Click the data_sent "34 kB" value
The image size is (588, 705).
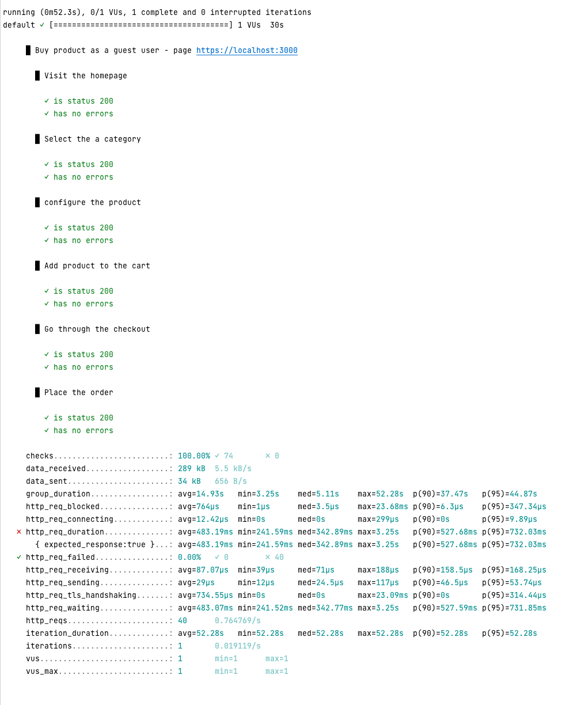point(189,481)
